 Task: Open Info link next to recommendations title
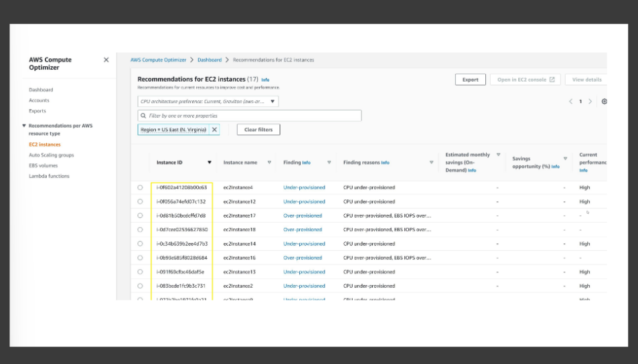click(x=265, y=80)
